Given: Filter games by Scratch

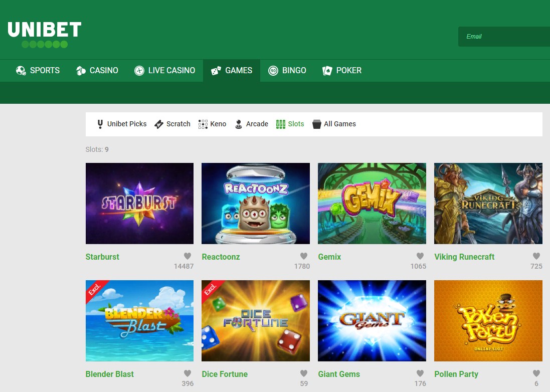Looking at the screenshot, I should (x=178, y=124).
